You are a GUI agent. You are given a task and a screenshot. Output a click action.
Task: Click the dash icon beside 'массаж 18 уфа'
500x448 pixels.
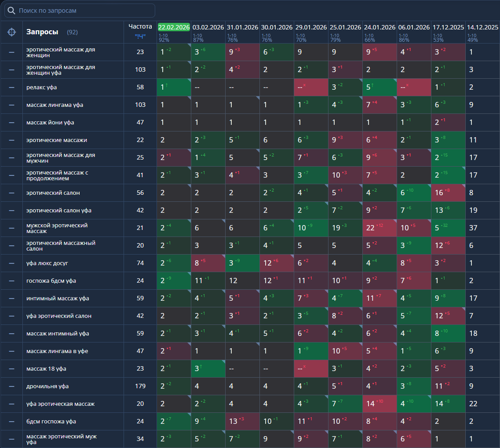pyautogui.click(x=11, y=369)
